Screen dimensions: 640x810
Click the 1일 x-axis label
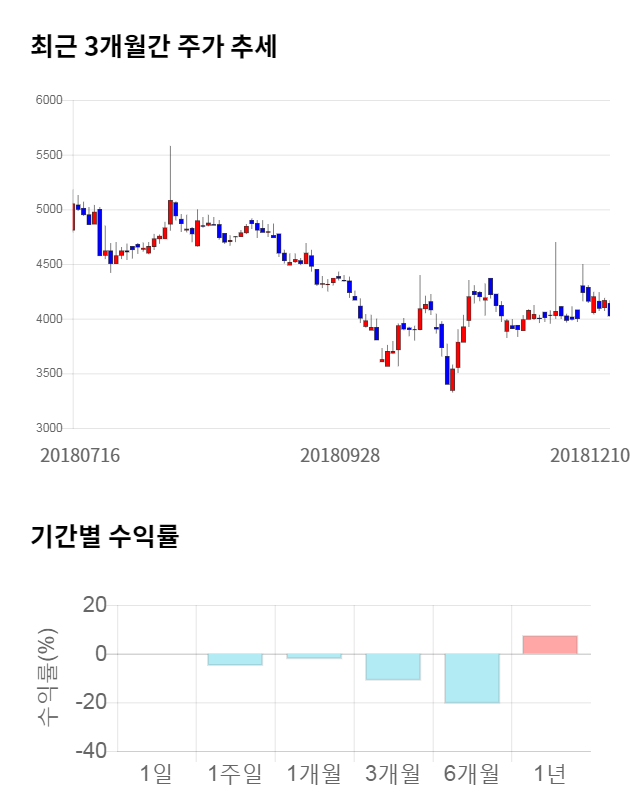click(x=156, y=773)
